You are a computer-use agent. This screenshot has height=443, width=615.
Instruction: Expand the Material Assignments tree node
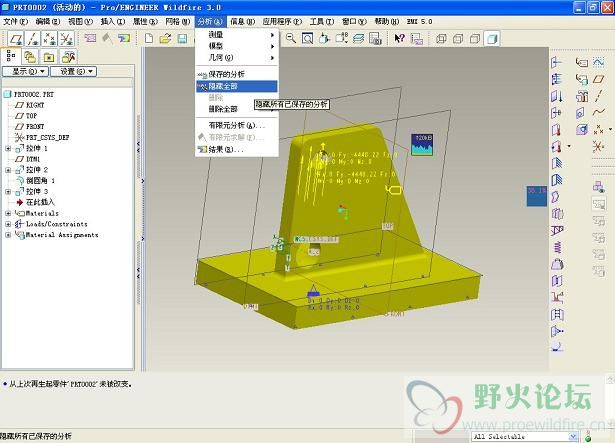click(x=8, y=235)
